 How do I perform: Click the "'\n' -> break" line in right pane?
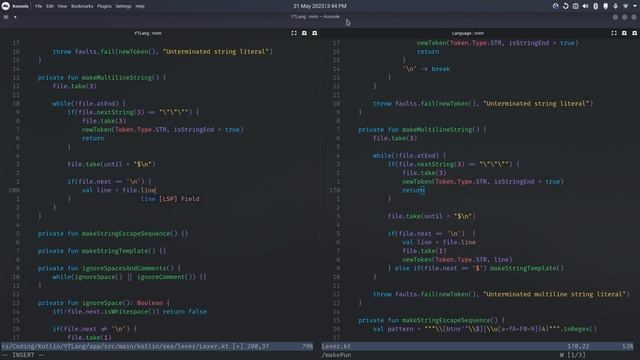coord(426,69)
